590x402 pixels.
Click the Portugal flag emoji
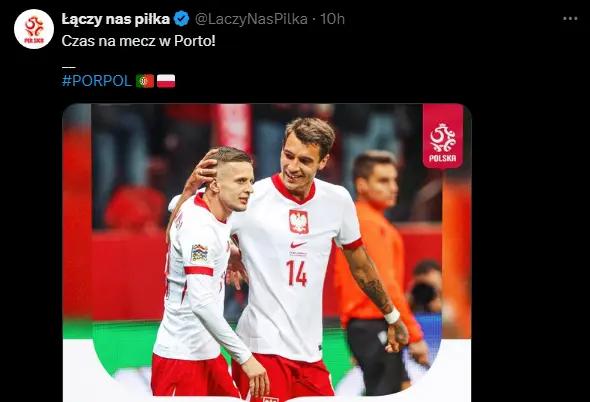pyautogui.click(x=145, y=81)
